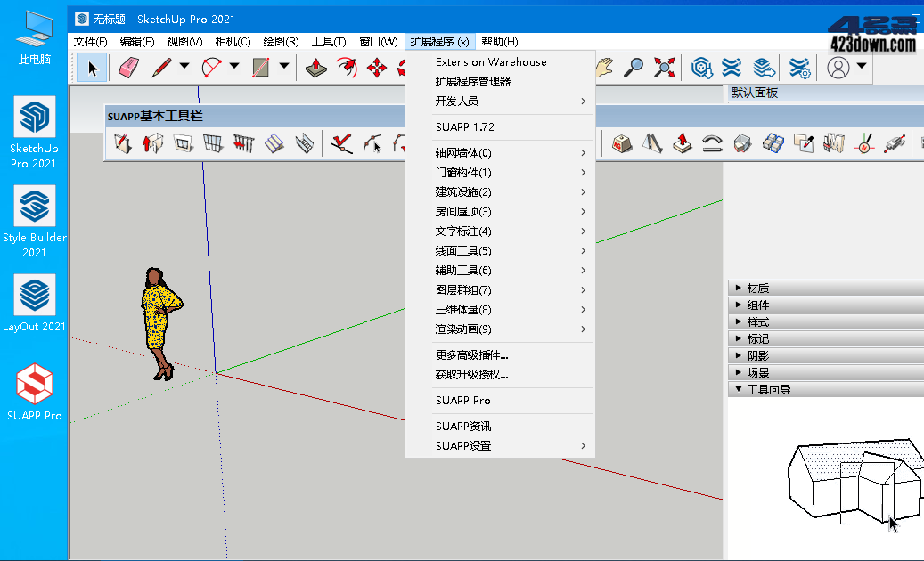Expand the 标记 panel

pos(826,338)
